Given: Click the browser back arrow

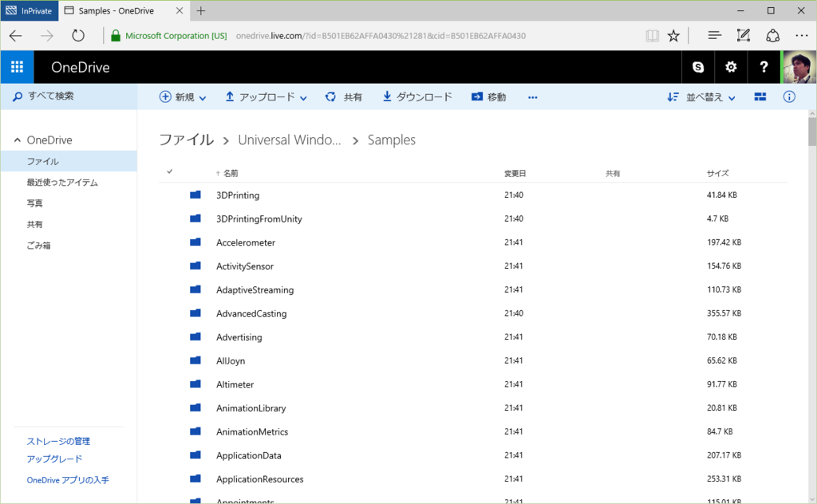Looking at the screenshot, I should [16, 36].
